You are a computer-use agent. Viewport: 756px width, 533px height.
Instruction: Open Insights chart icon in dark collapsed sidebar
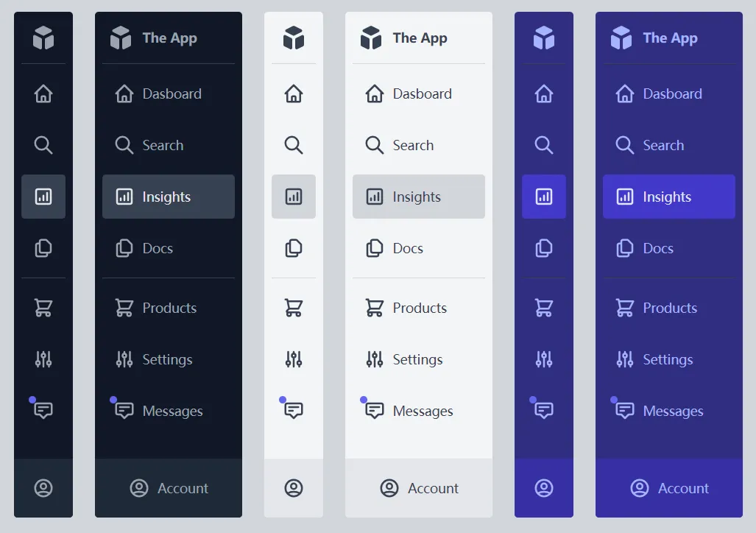click(43, 197)
